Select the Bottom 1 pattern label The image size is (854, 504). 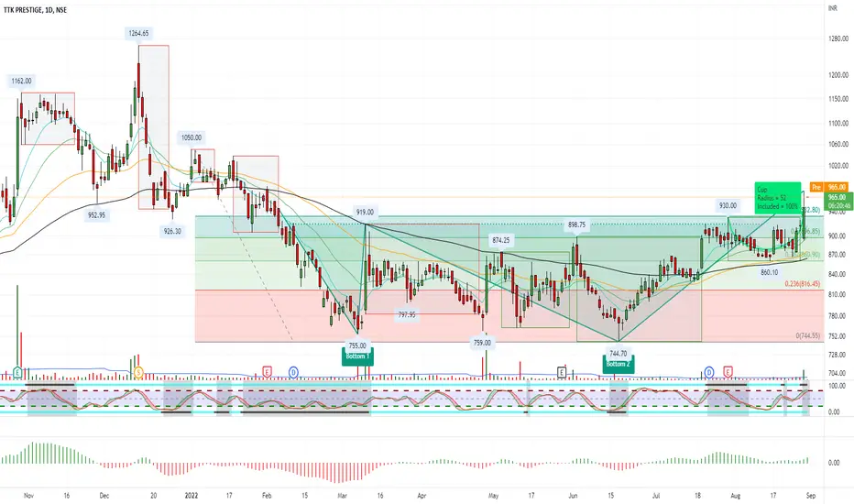(357, 356)
